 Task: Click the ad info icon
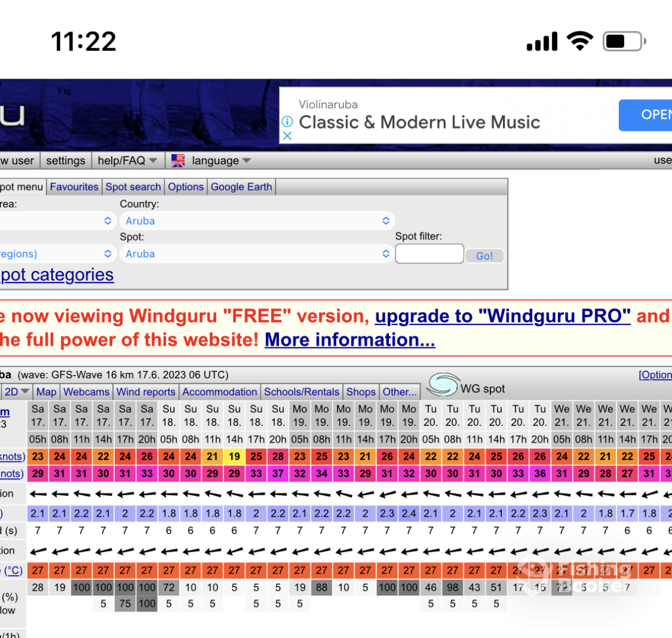click(287, 122)
